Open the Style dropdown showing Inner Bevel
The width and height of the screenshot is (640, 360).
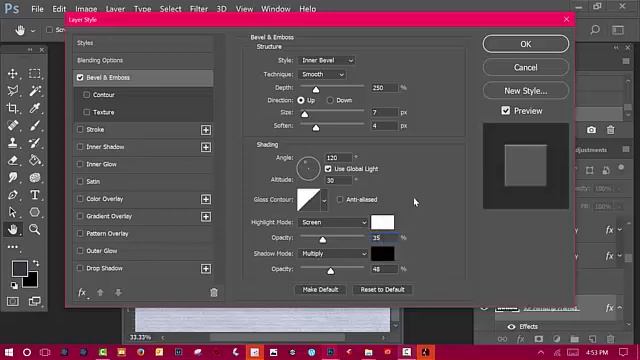(x=327, y=60)
